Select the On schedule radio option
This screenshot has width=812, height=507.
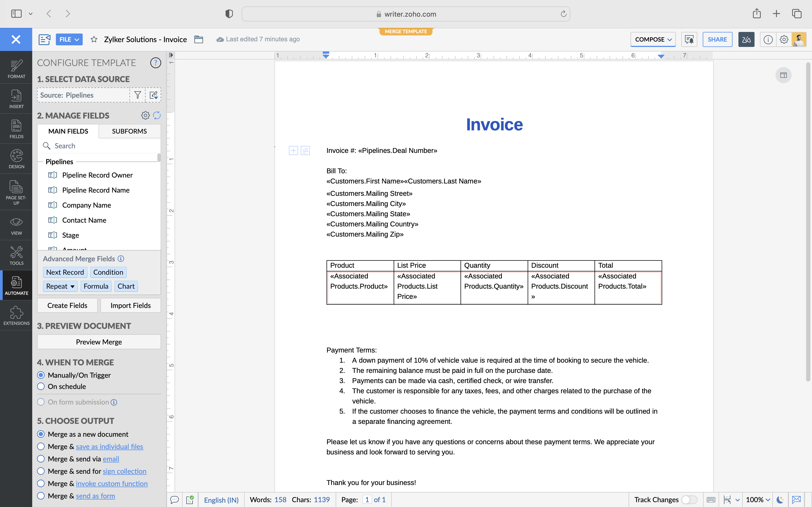pos(41,386)
